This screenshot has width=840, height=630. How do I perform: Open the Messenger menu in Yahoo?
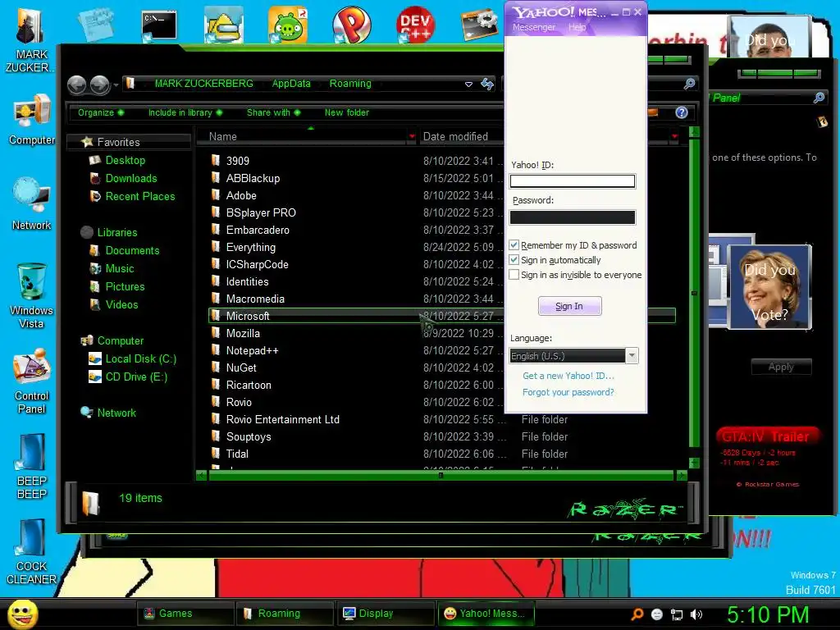click(533, 27)
